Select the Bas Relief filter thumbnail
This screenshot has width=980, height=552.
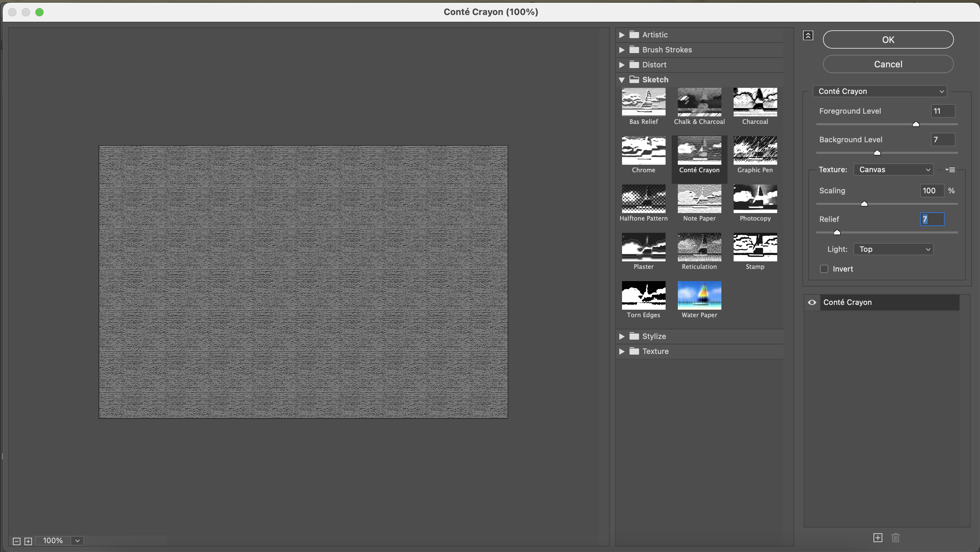(643, 101)
